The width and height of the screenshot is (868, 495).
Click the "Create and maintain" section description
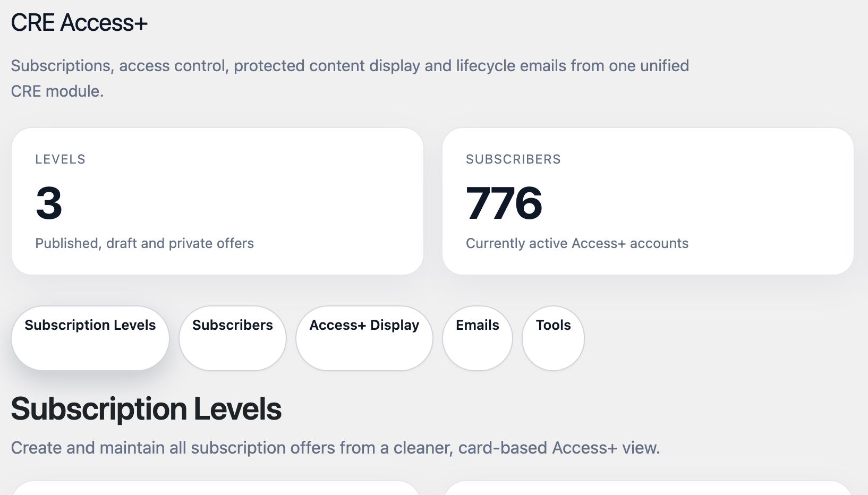pyautogui.click(x=335, y=448)
